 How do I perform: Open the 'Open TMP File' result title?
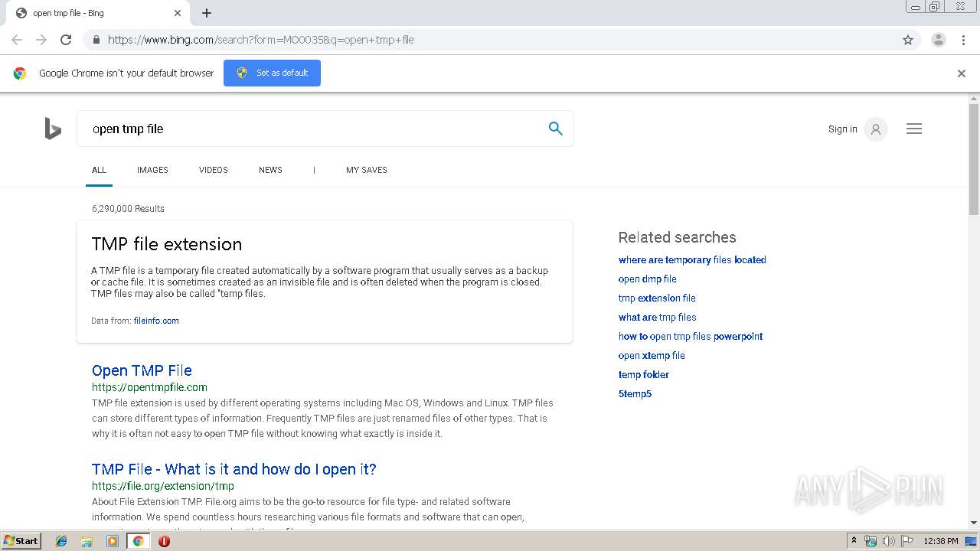[x=142, y=370]
